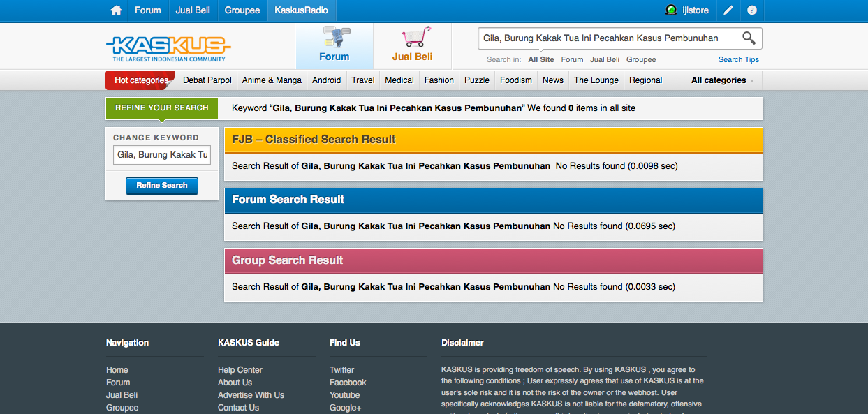The width and height of the screenshot is (868, 414).
Task: Open Travel category
Action: click(363, 80)
